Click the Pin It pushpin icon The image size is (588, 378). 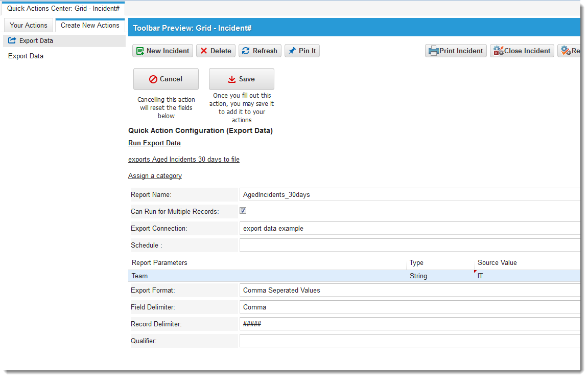(292, 51)
